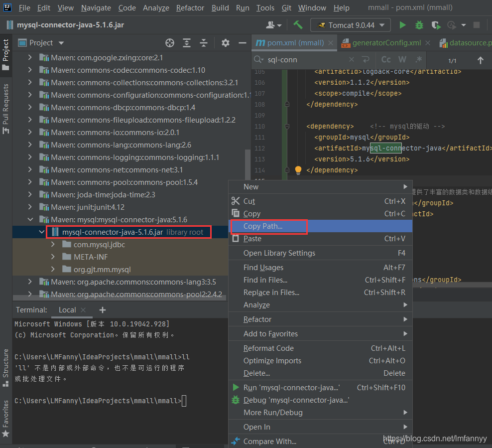Open the Pull Requests side panel
This screenshot has width=492, height=448.
coord(5,109)
